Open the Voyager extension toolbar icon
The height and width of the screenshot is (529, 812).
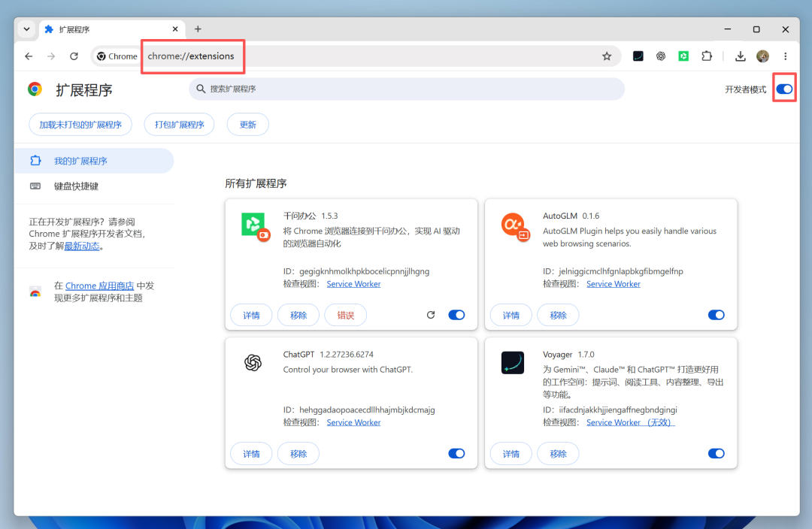638,56
